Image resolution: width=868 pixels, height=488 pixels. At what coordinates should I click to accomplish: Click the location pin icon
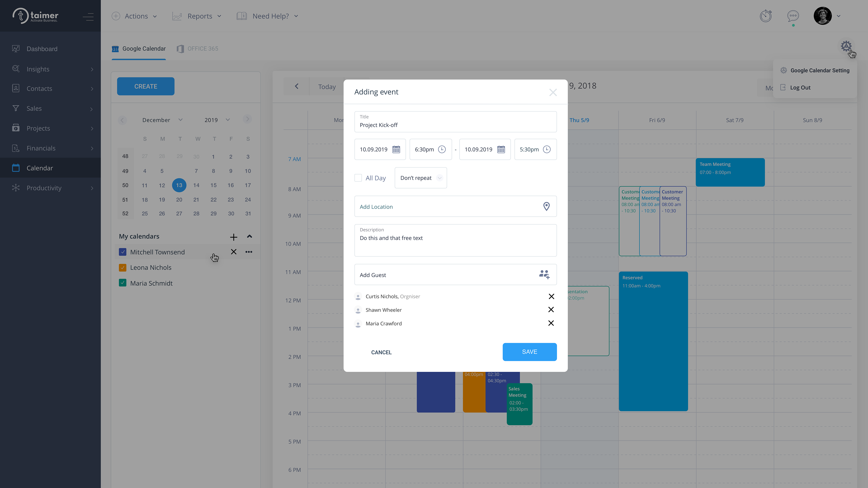[546, 206]
